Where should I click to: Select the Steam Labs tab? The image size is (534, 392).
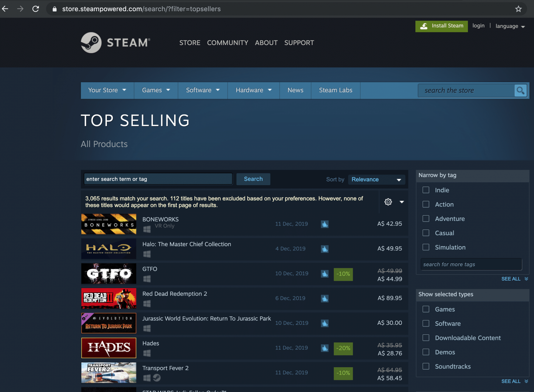[x=335, y=90]
